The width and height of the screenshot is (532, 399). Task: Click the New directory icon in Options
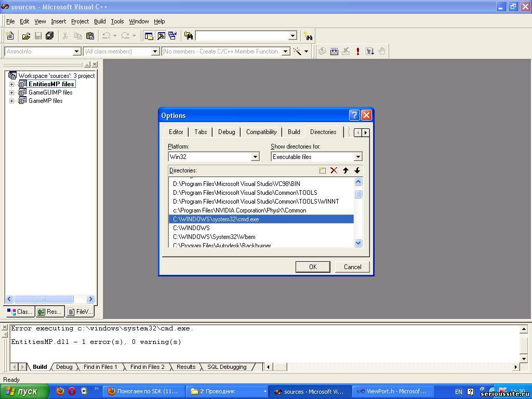pyautogui.click(x=322, y=170)
